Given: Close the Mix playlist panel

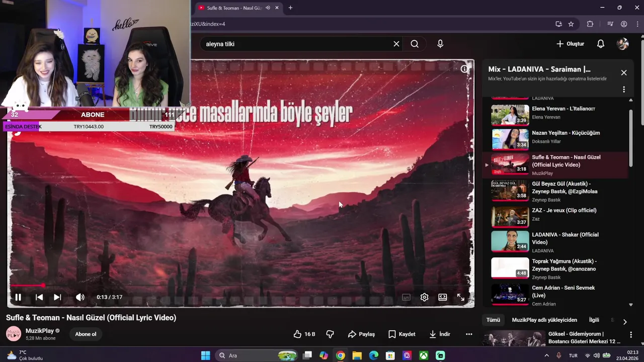Looking at the screenshot, I should (624, 72).
